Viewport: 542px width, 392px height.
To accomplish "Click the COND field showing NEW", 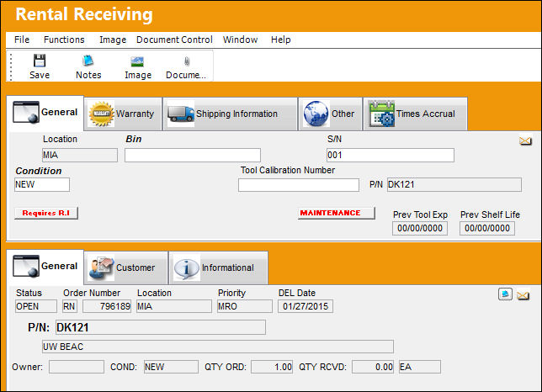I will 171,367.
